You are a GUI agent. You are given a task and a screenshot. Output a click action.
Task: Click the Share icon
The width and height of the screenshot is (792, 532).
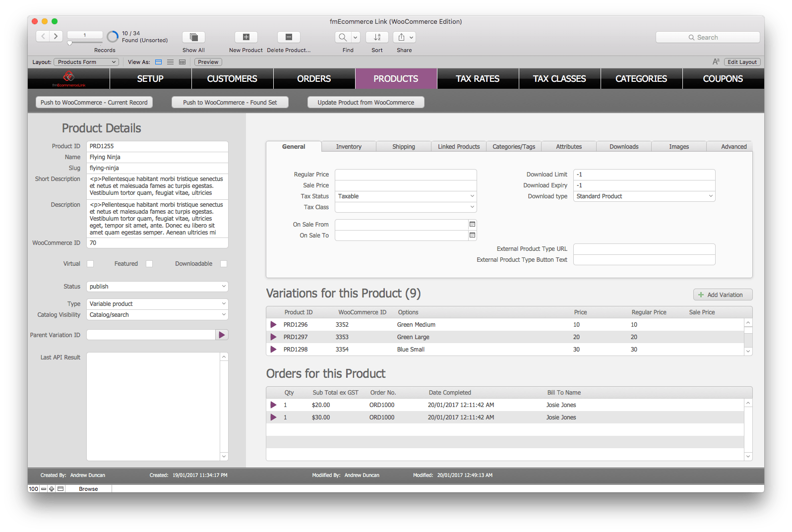401,37
